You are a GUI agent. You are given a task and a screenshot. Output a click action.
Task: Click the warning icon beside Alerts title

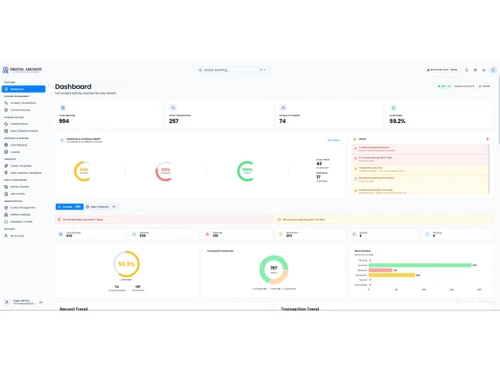coord(355,139)
